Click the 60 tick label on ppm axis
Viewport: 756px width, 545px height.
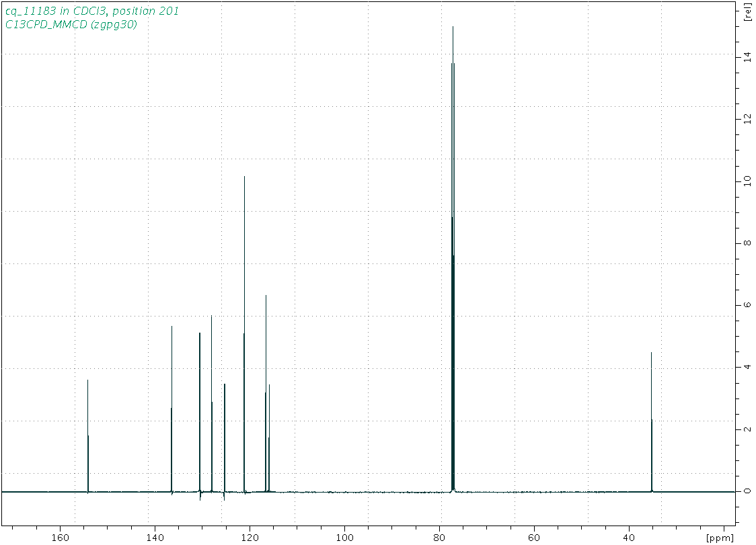pos(534,536)
